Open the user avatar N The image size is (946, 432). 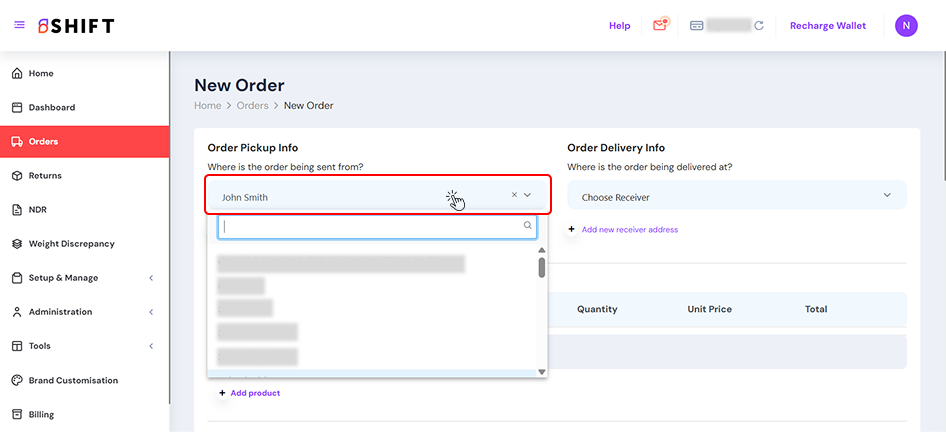906,26
